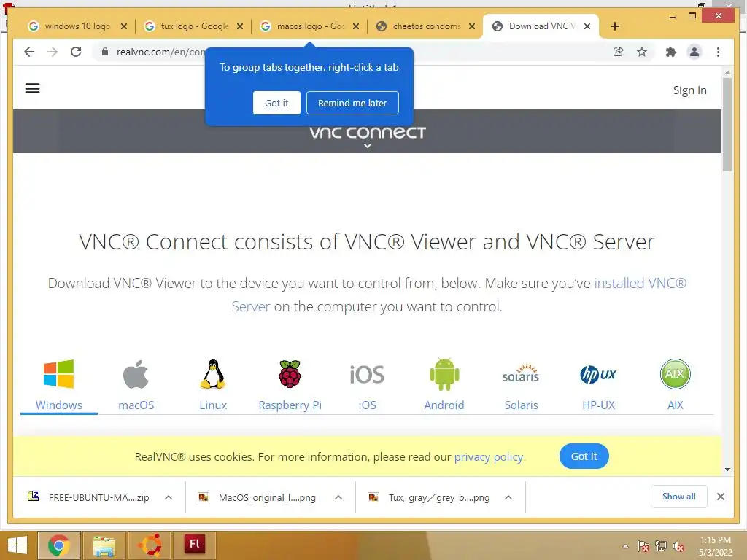Select the Solaris logo icon
Screen dimensions: 747x560
(521, 374)
